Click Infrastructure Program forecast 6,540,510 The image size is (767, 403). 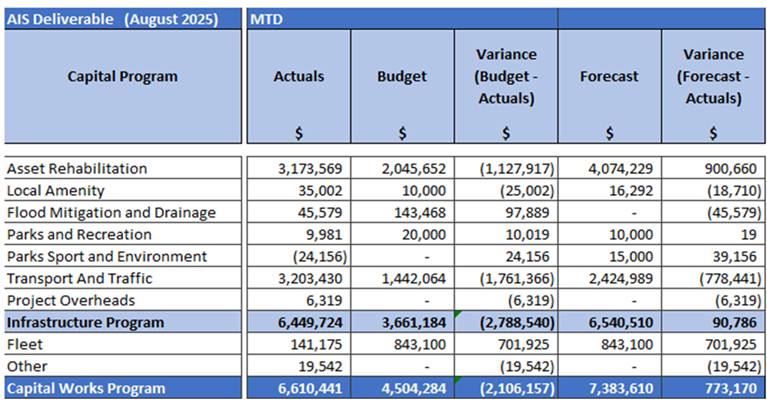pyautogui.click(x=609, y=322)
